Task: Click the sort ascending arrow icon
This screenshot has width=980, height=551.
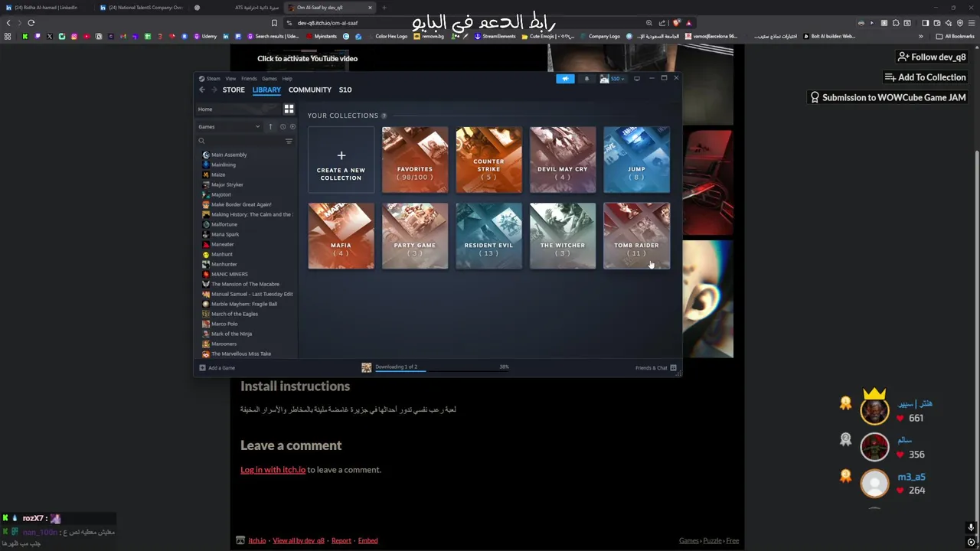Action: click(270, 126)
